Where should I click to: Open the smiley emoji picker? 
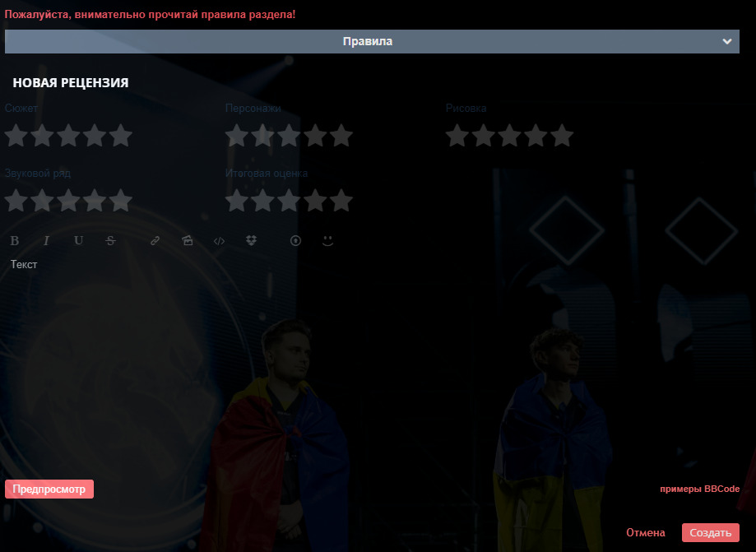point(328,240)
